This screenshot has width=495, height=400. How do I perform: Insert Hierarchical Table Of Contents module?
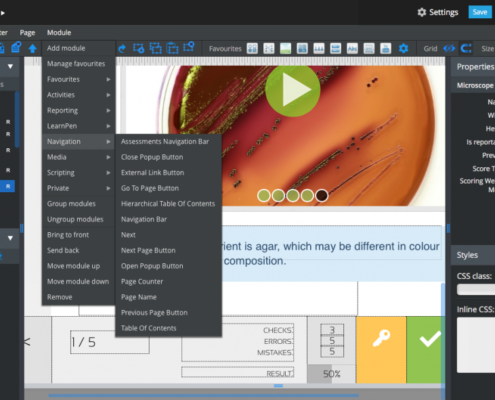[168, 204]
